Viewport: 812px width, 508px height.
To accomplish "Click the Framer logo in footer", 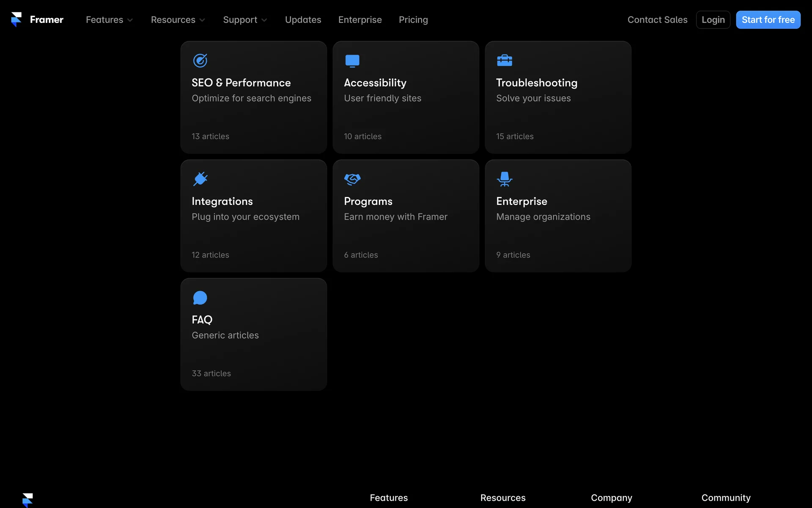I will pyautogui.click(x=27, y=500).
